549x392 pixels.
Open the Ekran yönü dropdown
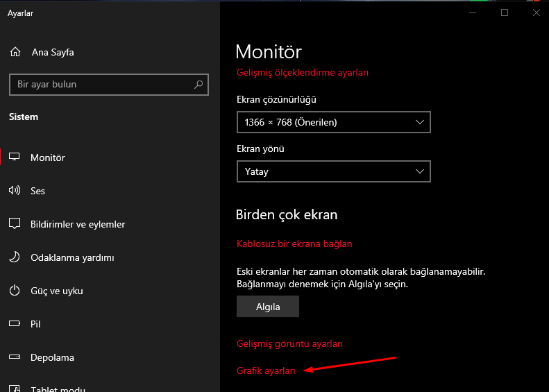point(333,171)
